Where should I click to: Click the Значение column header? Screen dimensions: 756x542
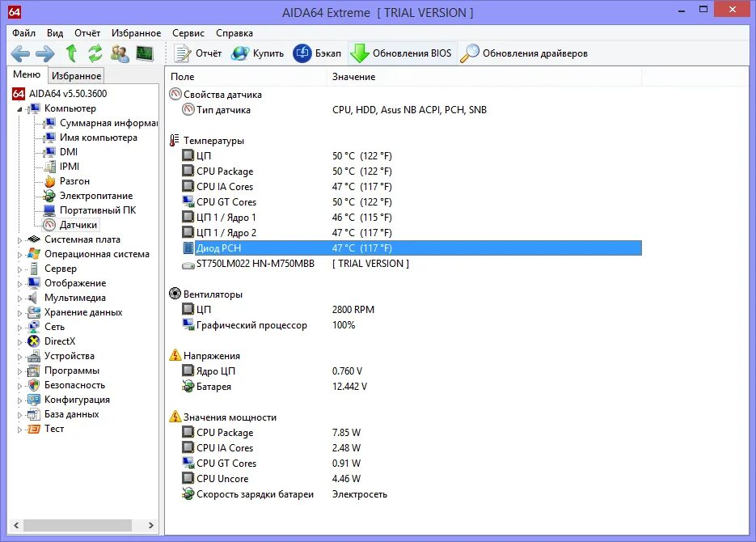click(x=484, y=77)
